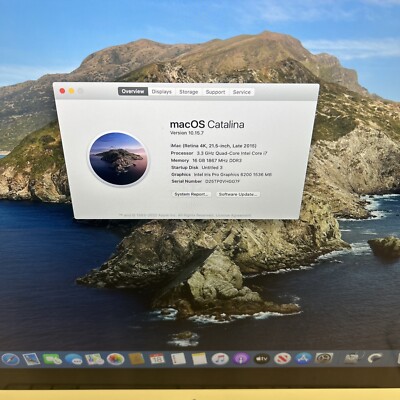Open the Calendar app in the Dock

pos(157,359)
